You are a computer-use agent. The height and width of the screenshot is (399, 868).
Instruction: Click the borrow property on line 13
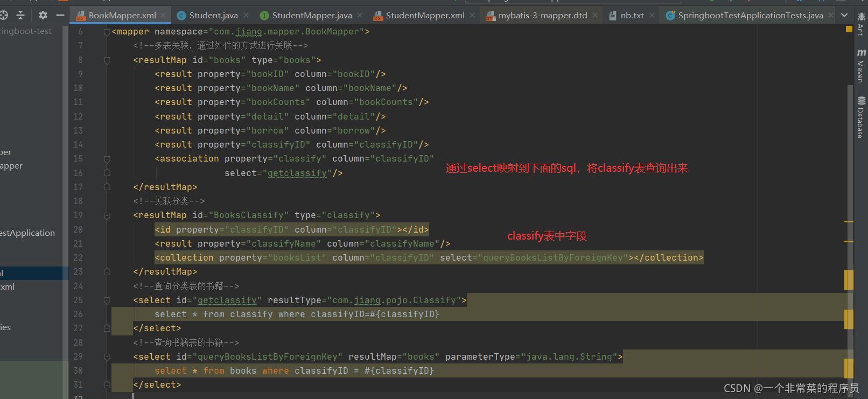click(x=268, y=130)
